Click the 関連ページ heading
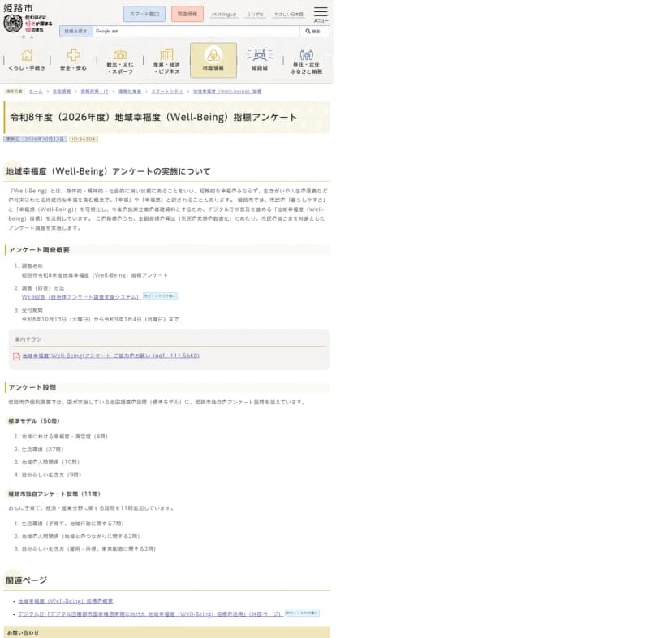The height and width of the screenshot is (638, 672). coord(27,580)
